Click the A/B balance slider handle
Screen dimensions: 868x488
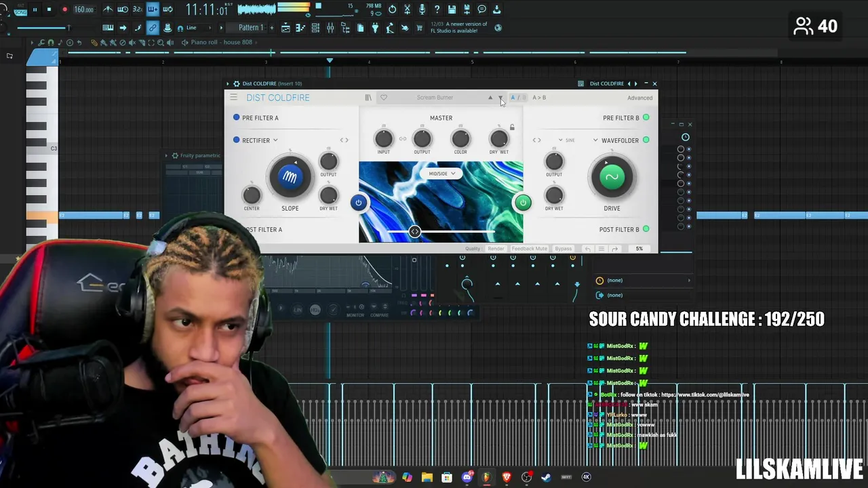coord(414,232)
